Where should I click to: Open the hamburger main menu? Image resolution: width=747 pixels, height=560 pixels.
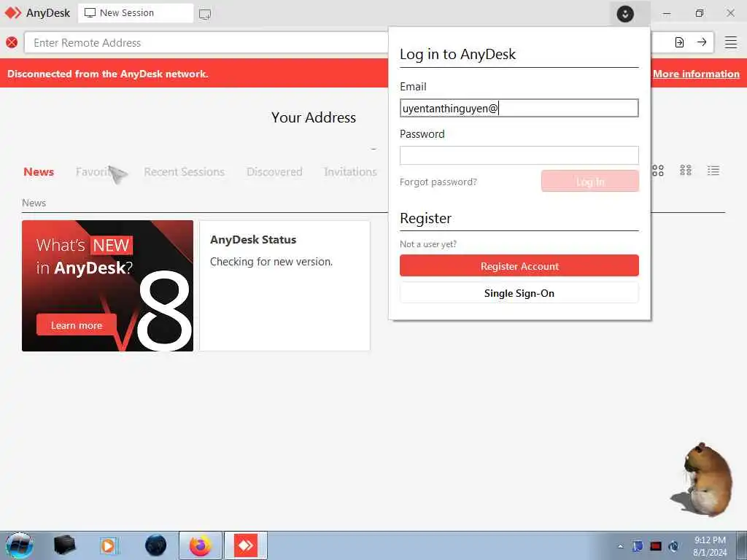pyautogui.click(x=731, y=42)
